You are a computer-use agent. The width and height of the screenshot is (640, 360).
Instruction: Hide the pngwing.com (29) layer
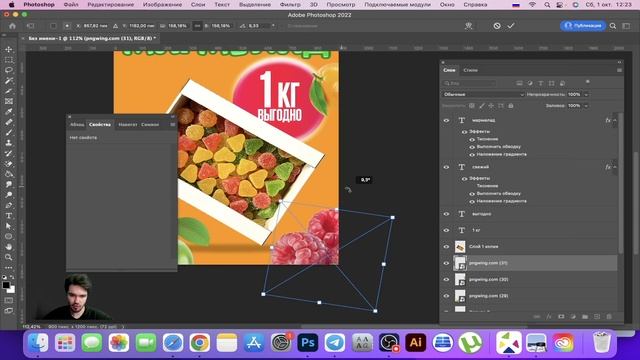446,296
